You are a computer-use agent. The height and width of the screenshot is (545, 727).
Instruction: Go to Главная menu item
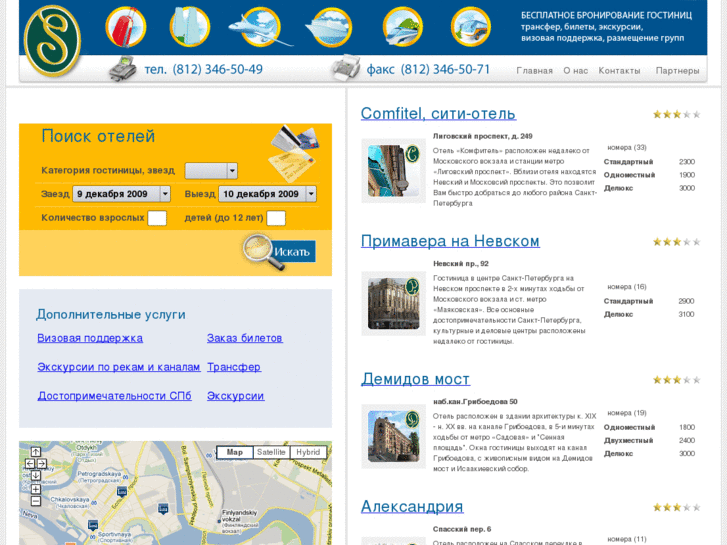coord(535,71)
